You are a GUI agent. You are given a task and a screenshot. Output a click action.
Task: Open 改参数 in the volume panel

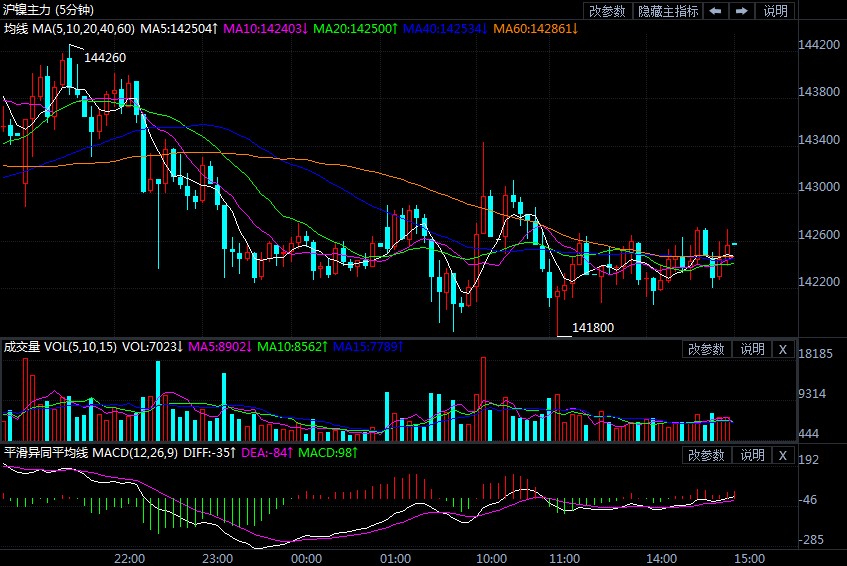point(708,349)
